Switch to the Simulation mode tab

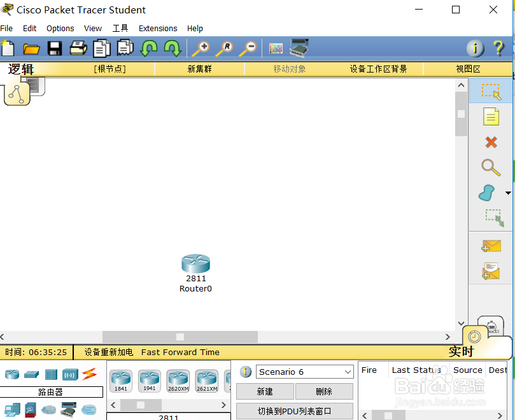(x=491, y=325)
